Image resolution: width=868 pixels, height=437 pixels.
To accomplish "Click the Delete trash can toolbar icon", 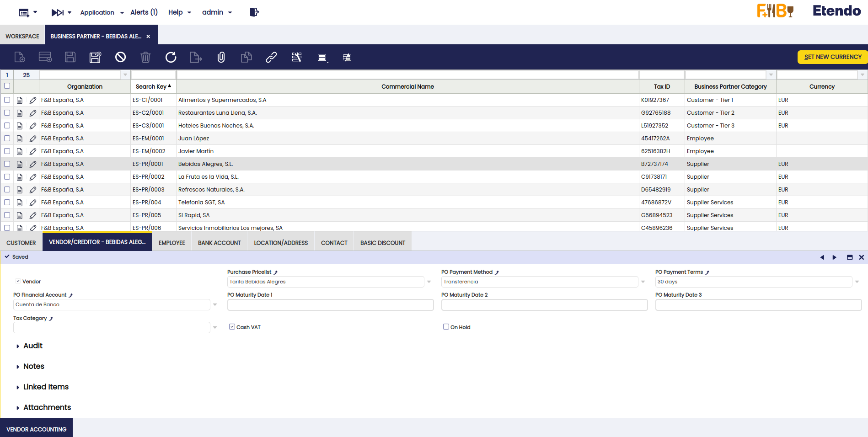I will click(x=145, y=57).
